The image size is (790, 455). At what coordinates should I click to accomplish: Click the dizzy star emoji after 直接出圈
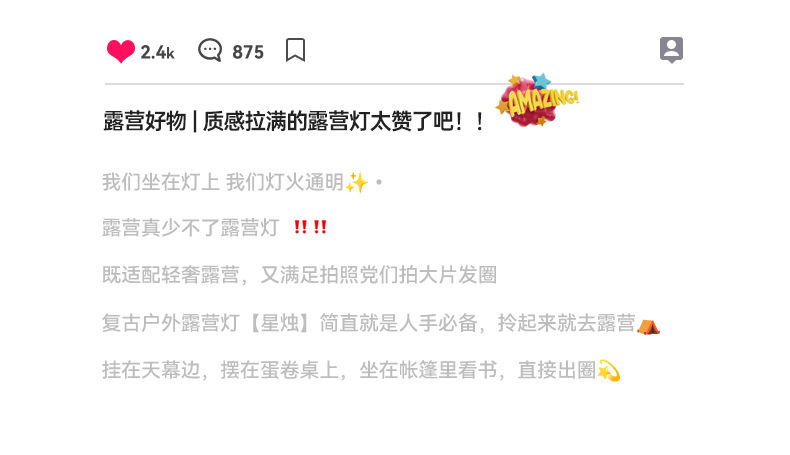click(608, 371)
